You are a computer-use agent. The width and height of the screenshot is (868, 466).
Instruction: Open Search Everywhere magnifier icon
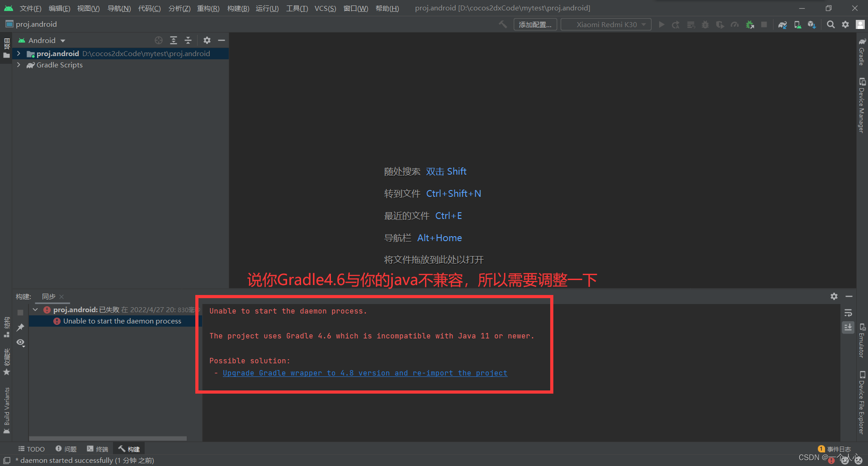[831, 24]
